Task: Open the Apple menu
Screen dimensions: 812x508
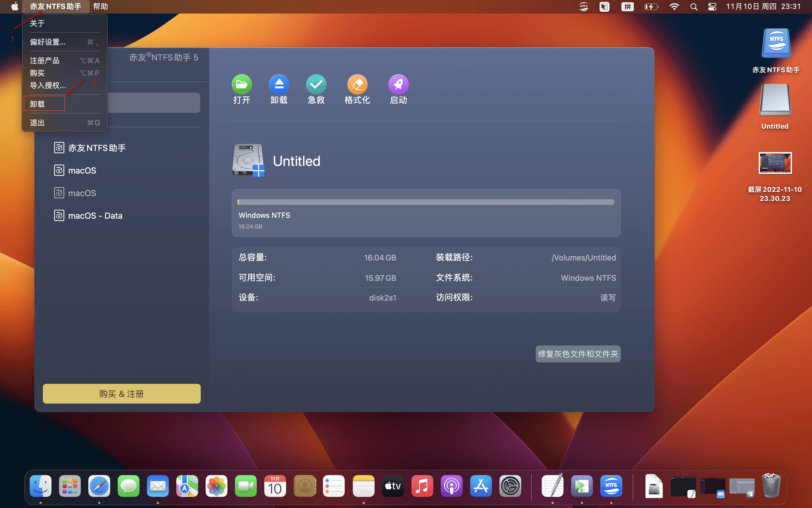Action: [x=15, y=6]
